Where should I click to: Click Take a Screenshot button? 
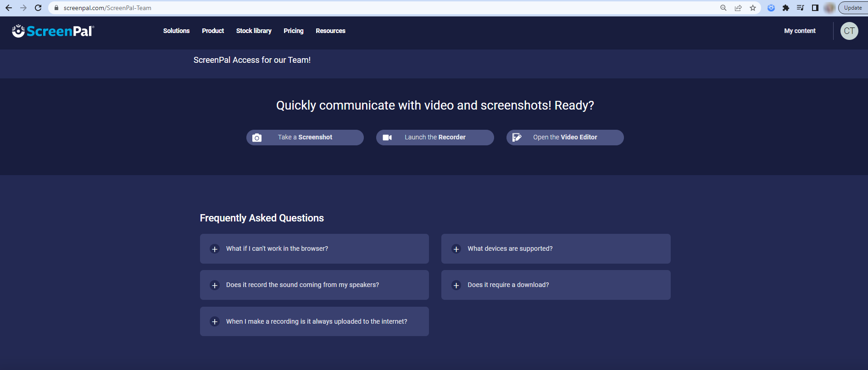point(305,138)
